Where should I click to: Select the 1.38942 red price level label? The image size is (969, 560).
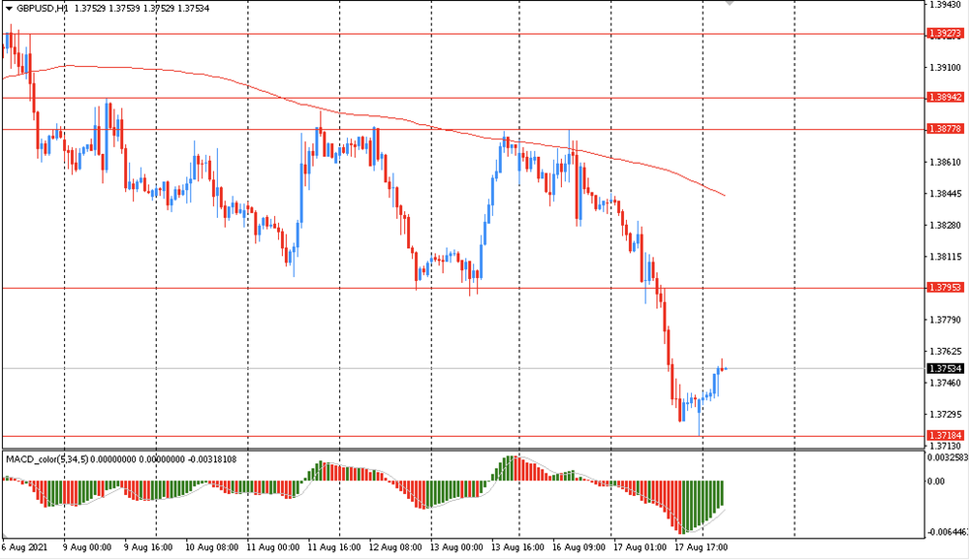click(946, 98)
